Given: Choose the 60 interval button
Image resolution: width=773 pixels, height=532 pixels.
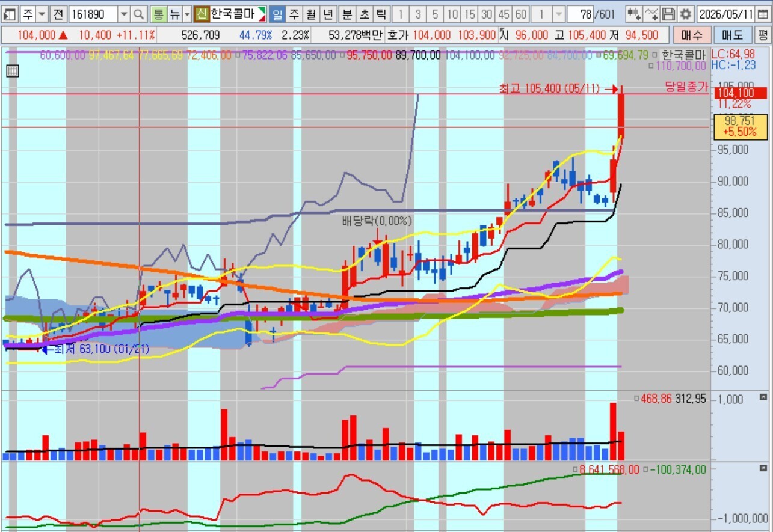Looking at the screenshot, I should click(522, 14).
